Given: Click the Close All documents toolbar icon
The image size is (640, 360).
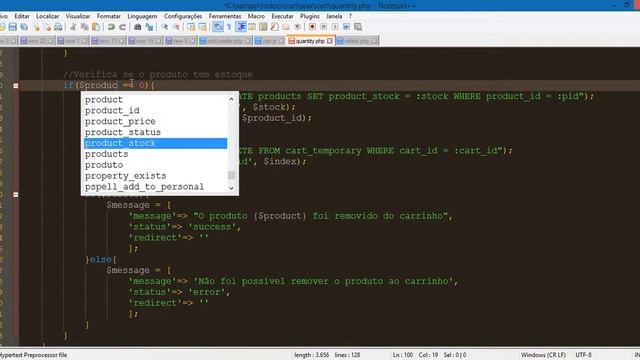Looking at the screenshot, I should [x=48, y=27].
